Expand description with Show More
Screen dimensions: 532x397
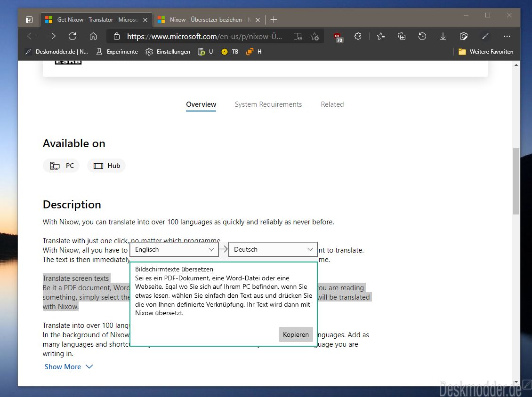(69, 367)
